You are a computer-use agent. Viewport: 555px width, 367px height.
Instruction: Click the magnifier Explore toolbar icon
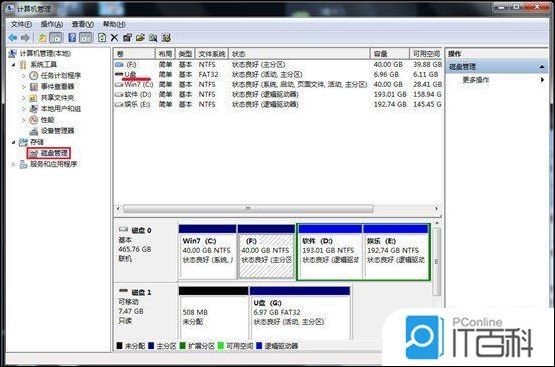pyautogui.click(x=153, y=38)
